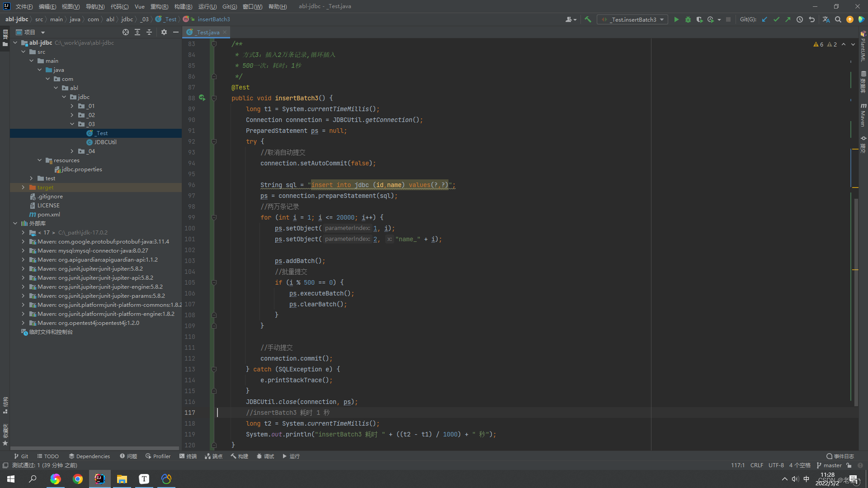The image size is (868, 488).
Task: Click the Profiler run icon in toolbar
Action: [711, 19]
